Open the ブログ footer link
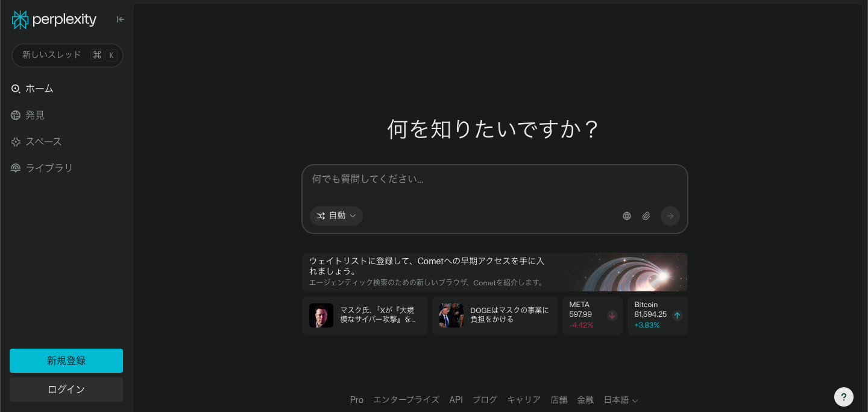868x412 pixels. tap(485, 400)
